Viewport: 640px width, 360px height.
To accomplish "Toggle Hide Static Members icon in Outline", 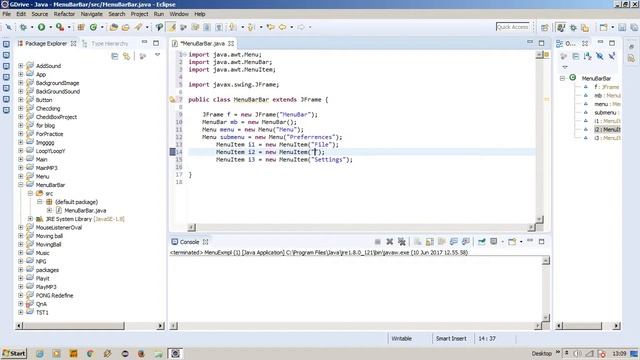I will [611, 56].
